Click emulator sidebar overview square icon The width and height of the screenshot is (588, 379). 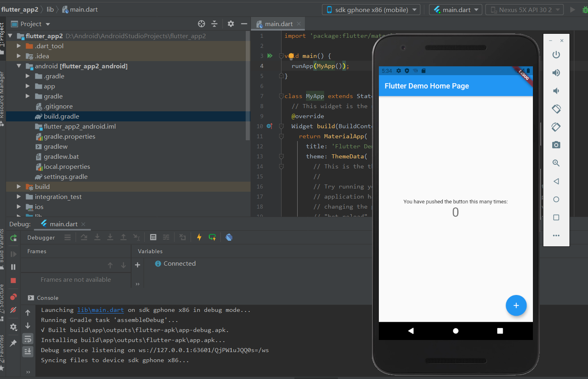pos(556,217)
